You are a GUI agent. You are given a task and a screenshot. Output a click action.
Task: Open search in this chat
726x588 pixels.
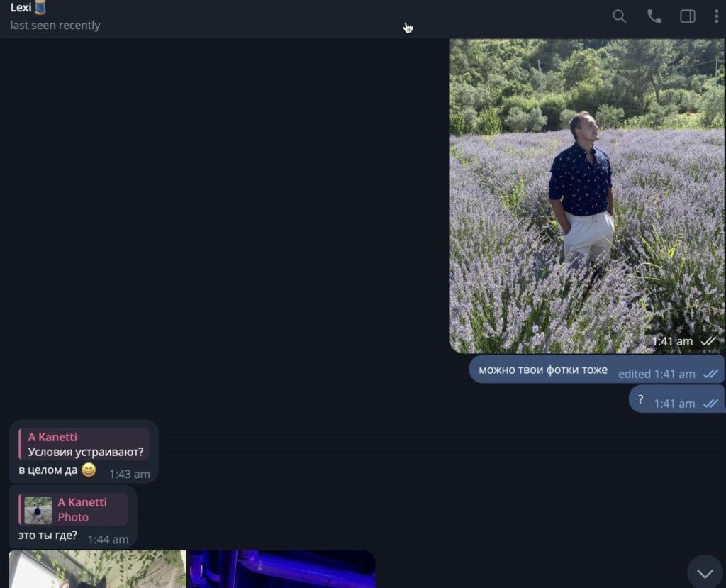pyautogui.click(x=619, y=16)
